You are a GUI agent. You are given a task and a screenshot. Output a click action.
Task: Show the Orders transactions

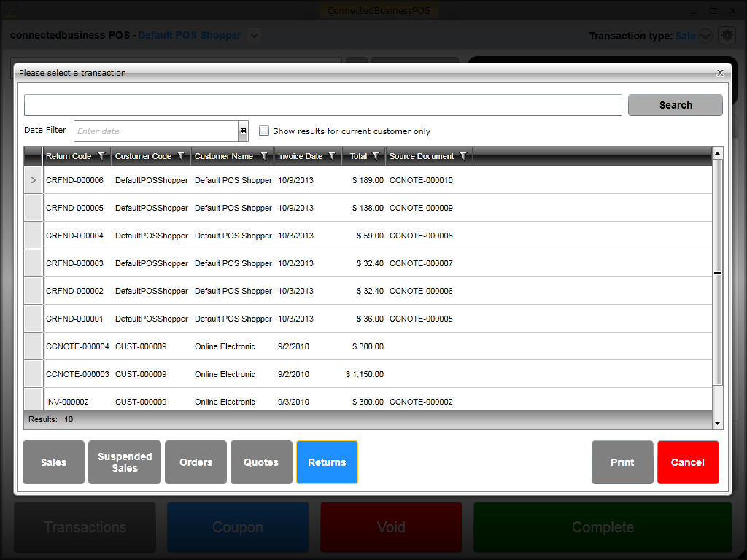[x=196, y=462]
